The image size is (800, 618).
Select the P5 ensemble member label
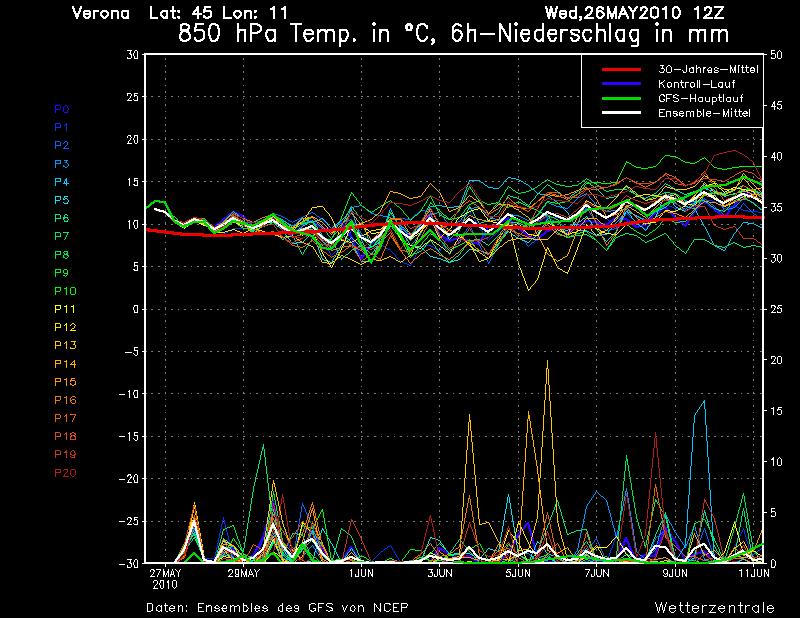[61, 200]
